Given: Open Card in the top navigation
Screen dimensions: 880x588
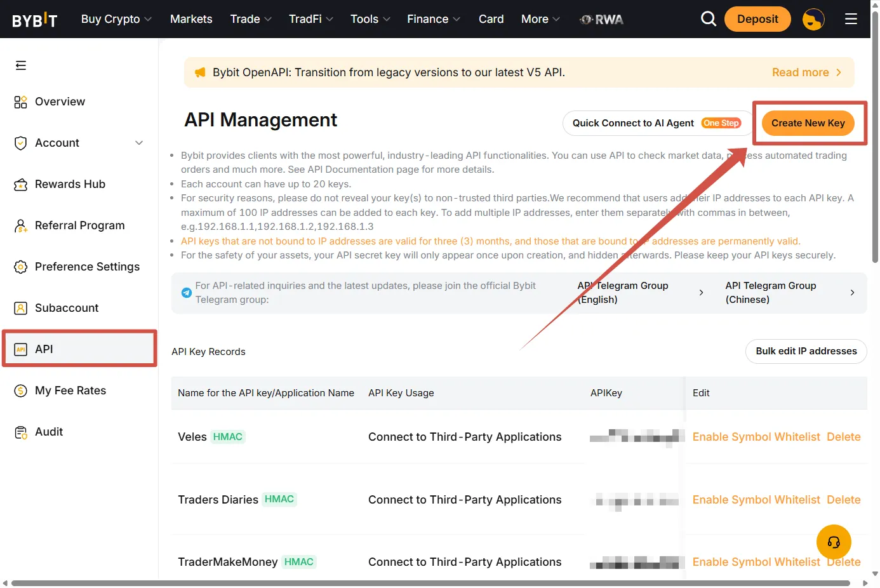Looking at the screenshot, I should coord(491,19).
